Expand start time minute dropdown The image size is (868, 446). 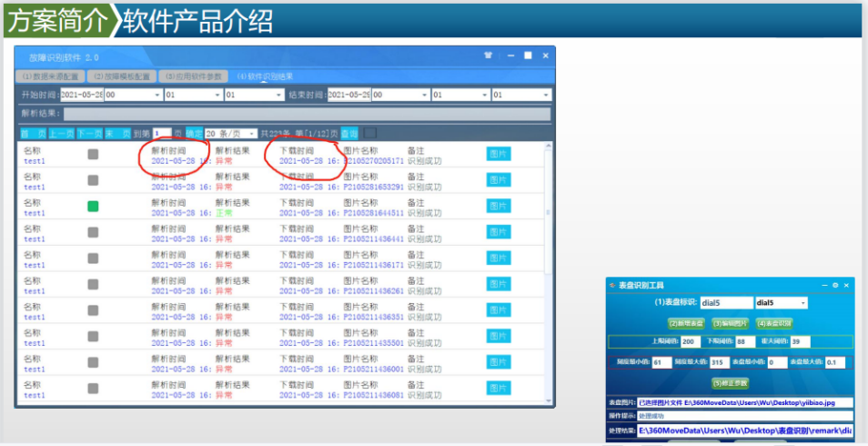217,96
